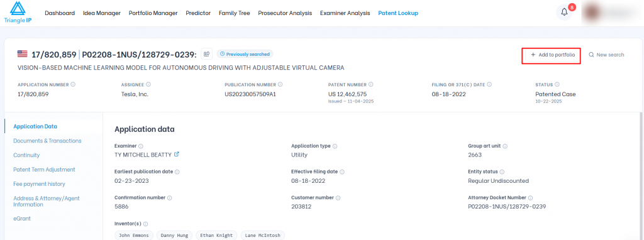Screen dimensions: 644x240
Task: Go to Prosecutor Analysis
Action: 285,13
